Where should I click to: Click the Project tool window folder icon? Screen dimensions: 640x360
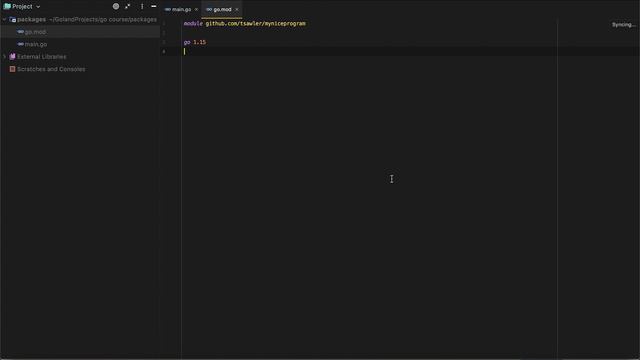coord(7,6)
